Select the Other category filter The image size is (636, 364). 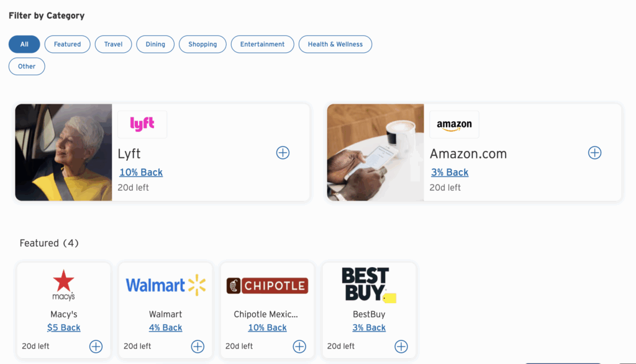27,66
